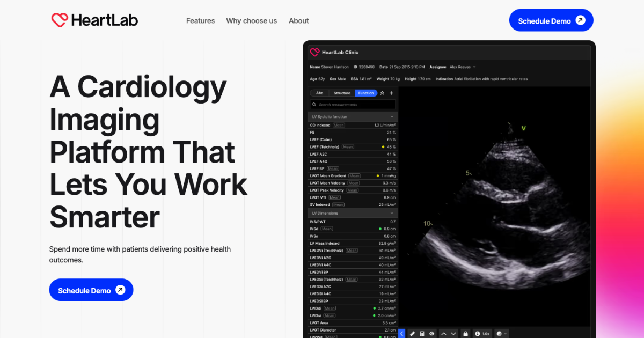Toggle the green status indicator on LVIDd

coord(374,308)
